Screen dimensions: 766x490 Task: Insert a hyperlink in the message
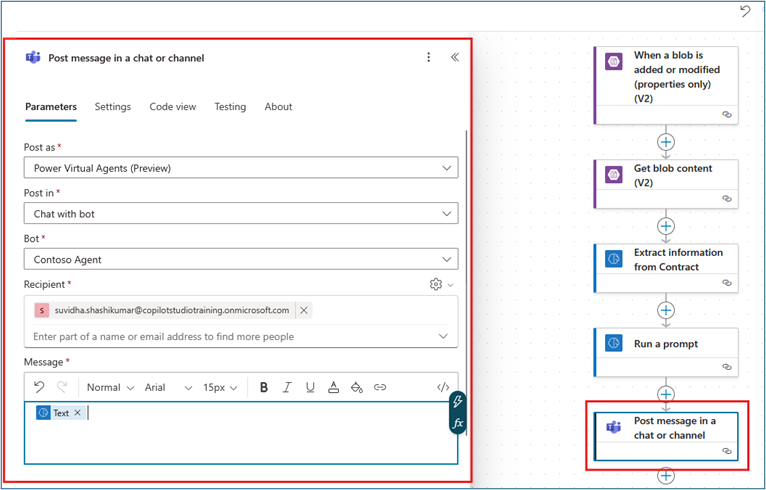[380, 387]
